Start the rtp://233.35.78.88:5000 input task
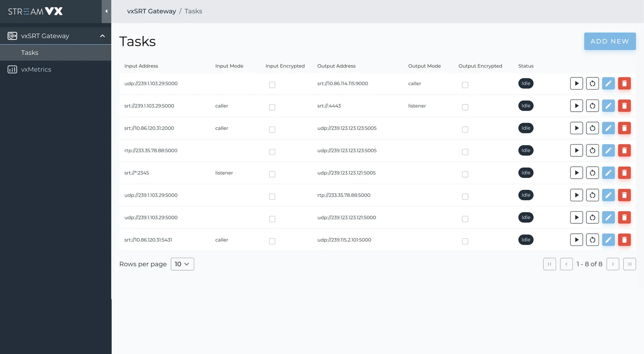The width and height of the screenshot is (644, 354). (576, 150)
